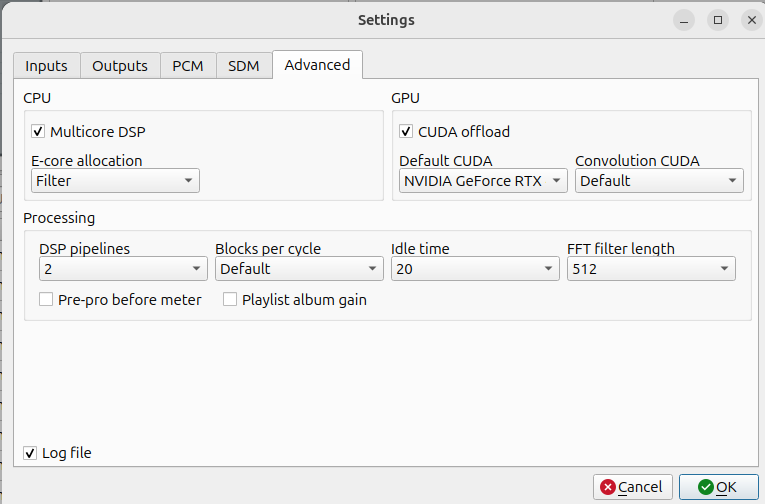Expand the Default CUDA device dropdown
Screen dimensions: 765x504
tap(483, 181)
